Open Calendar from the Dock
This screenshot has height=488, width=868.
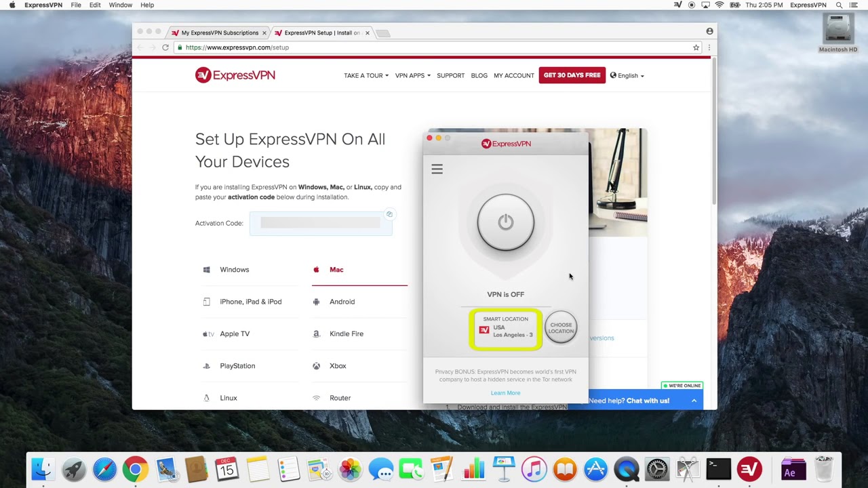[x=227, y=469]
